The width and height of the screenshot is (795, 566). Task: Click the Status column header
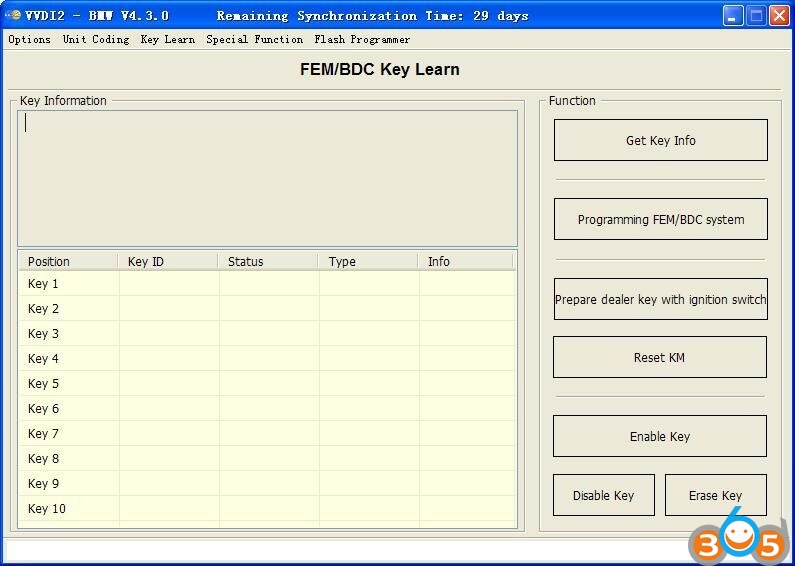click(268, 262)
